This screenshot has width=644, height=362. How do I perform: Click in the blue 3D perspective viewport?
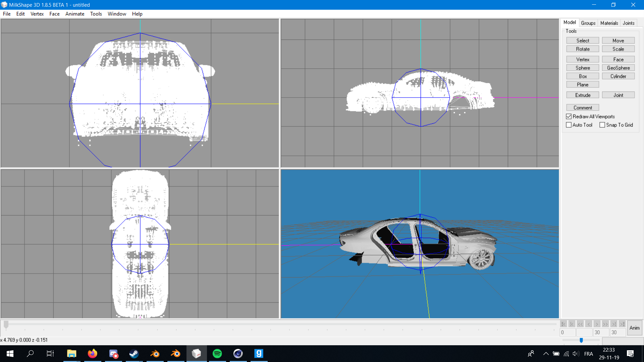pyautogui.click(x=420, y=244)
